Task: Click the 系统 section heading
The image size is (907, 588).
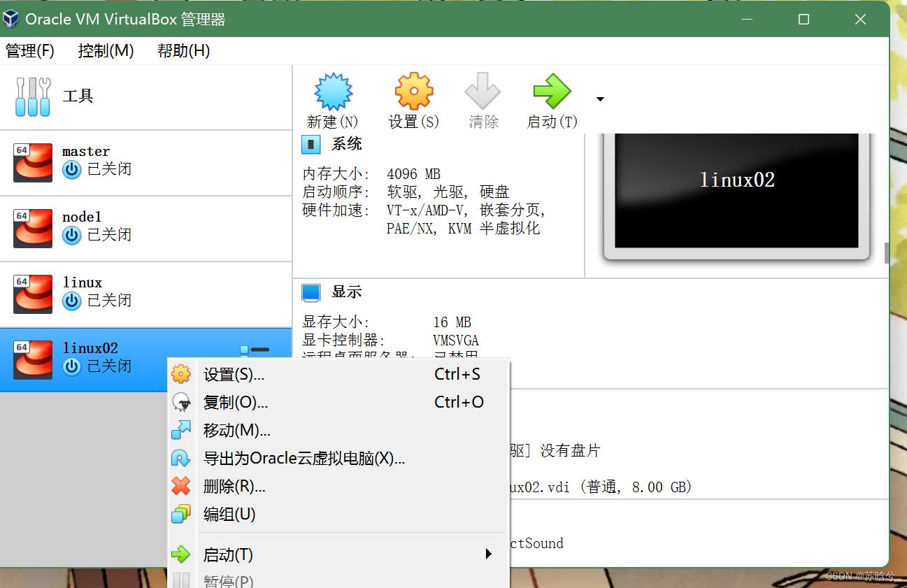Action: click(347, 144)
